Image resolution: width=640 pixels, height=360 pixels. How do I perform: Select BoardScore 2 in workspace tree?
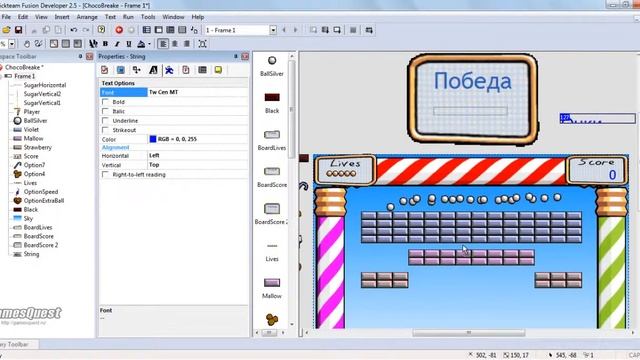(41, 245)
